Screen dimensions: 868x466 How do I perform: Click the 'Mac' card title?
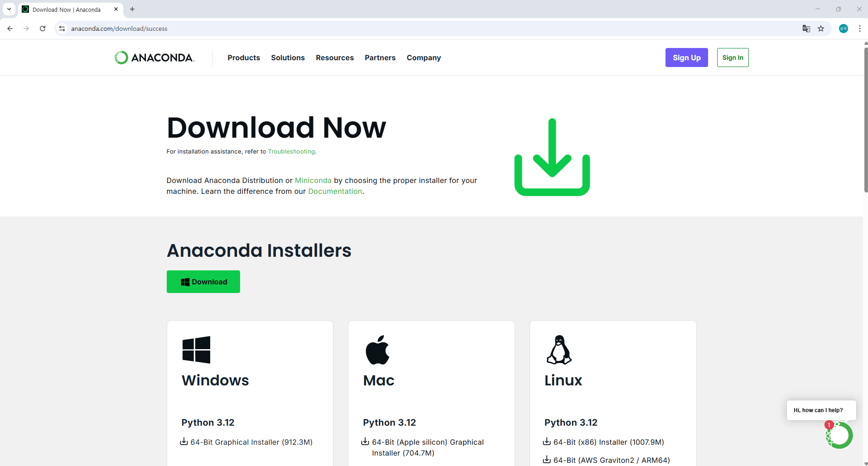point(379,380)
